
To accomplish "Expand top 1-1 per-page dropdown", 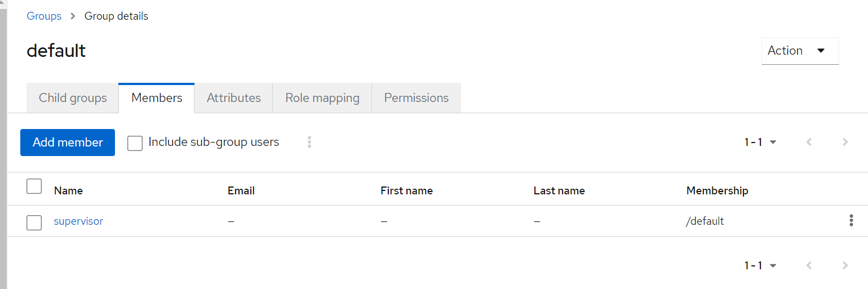I will (x=761, y=143).
